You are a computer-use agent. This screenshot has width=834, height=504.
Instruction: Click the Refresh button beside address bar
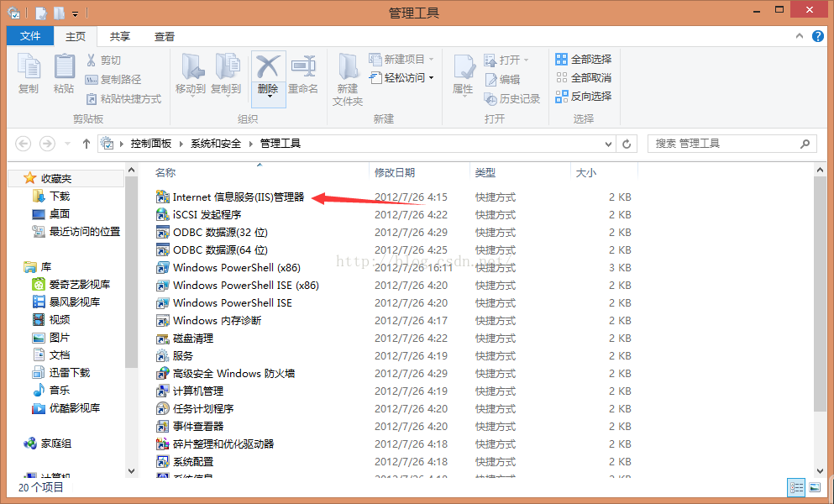coord(627,144)
